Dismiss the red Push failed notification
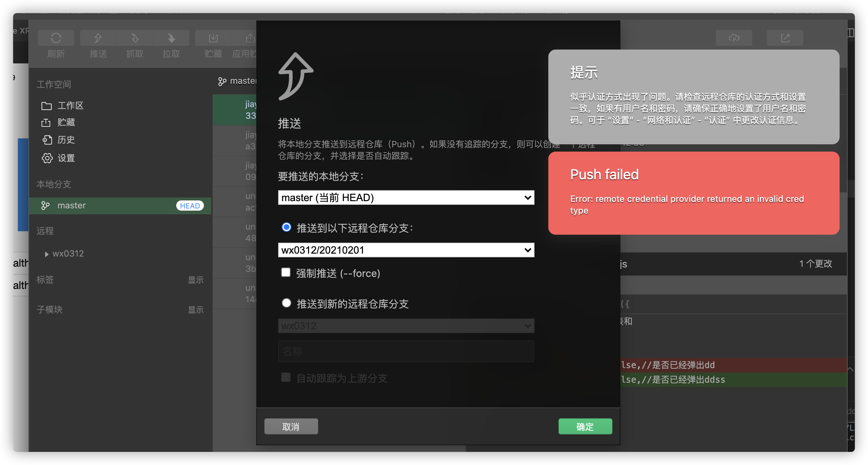The image size is (868, 465). pos(694,193)
